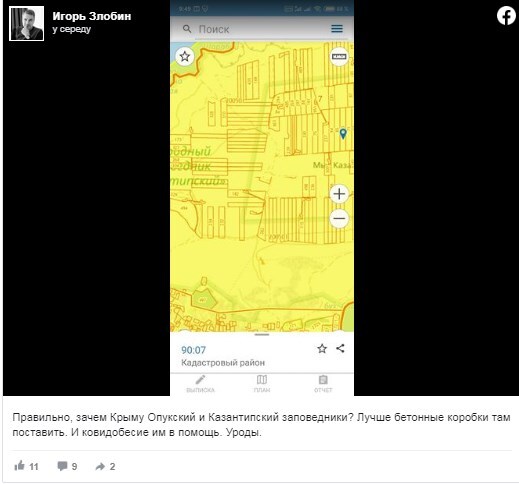Open the Игорь Злобин profile name link

[92, 16]
